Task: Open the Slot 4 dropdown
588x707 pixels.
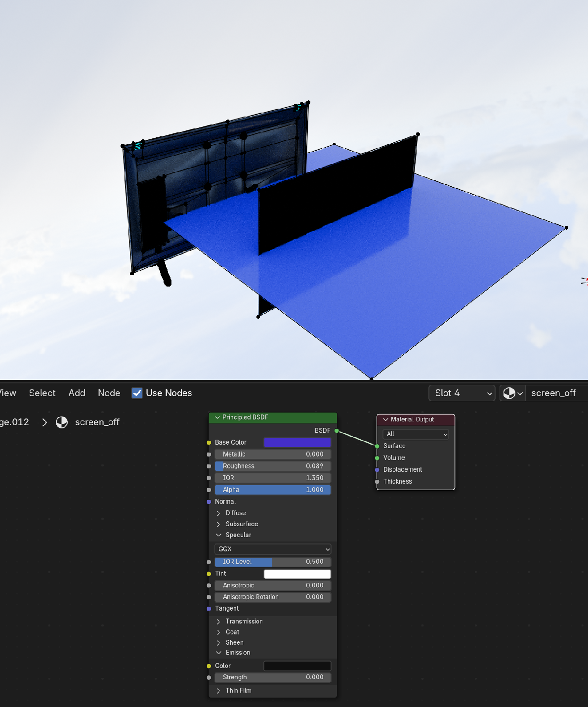Action: 461,393
